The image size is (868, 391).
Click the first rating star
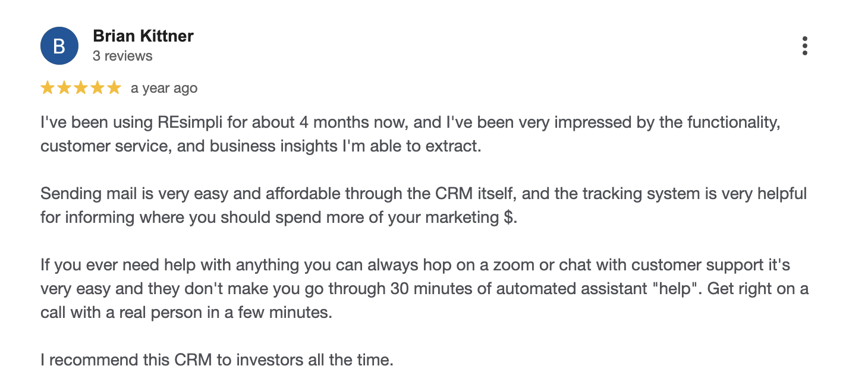coord(47,89)
